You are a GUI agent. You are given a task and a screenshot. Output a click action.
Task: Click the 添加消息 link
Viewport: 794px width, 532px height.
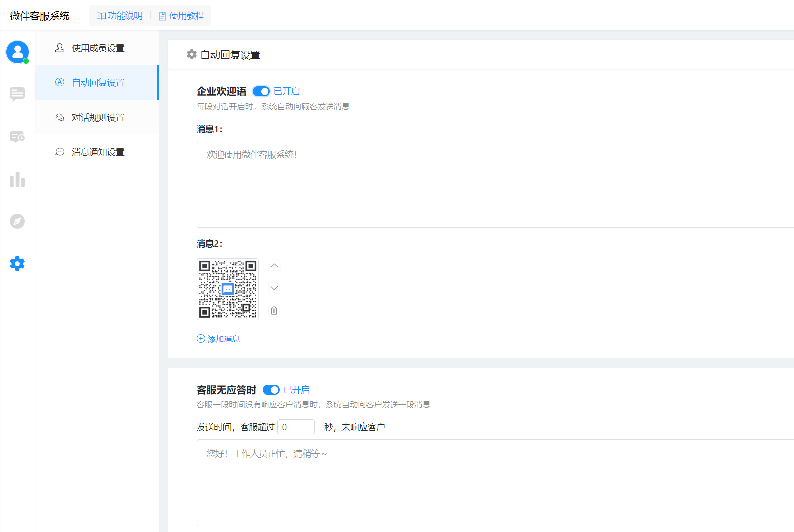pyautogui.click(x=218, y=339)
